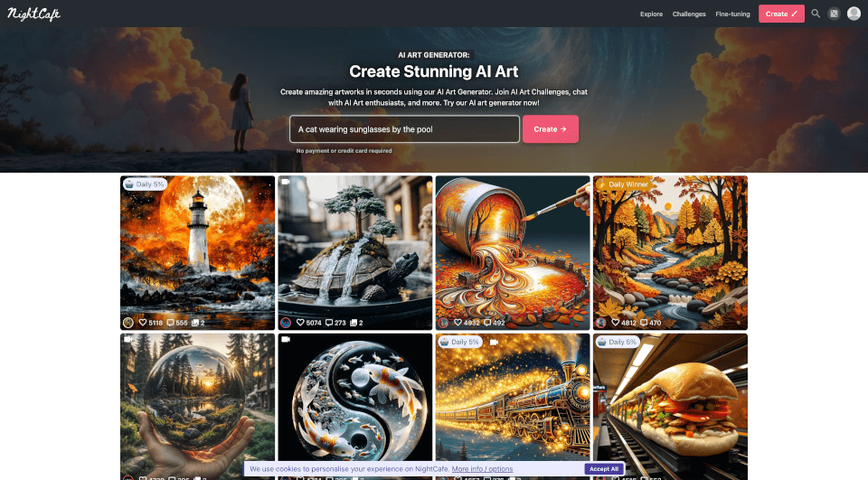868x480 pixels.
Task: Click the video icon on yin-yang koi artwork
Action: (x=286, y=340)
